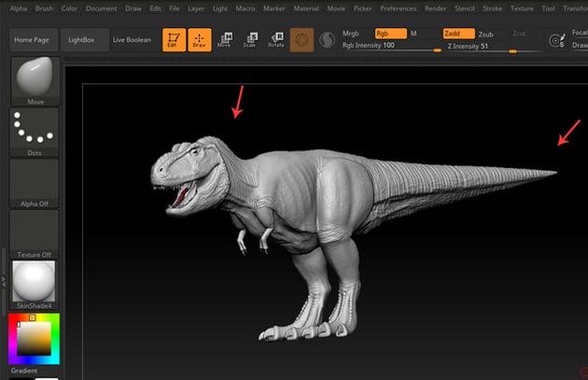Toggle the M material mode
This screenshot has height=380, width=588.
coord(413,34)
